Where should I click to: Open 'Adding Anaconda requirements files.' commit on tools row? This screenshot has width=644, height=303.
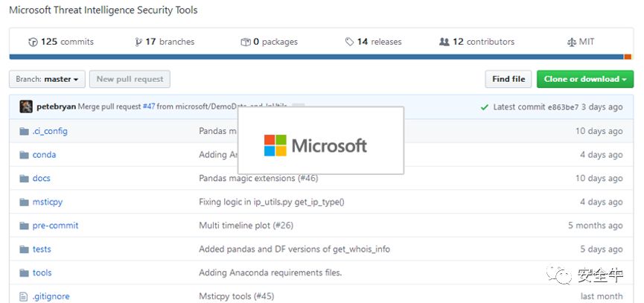click(270, 272)
